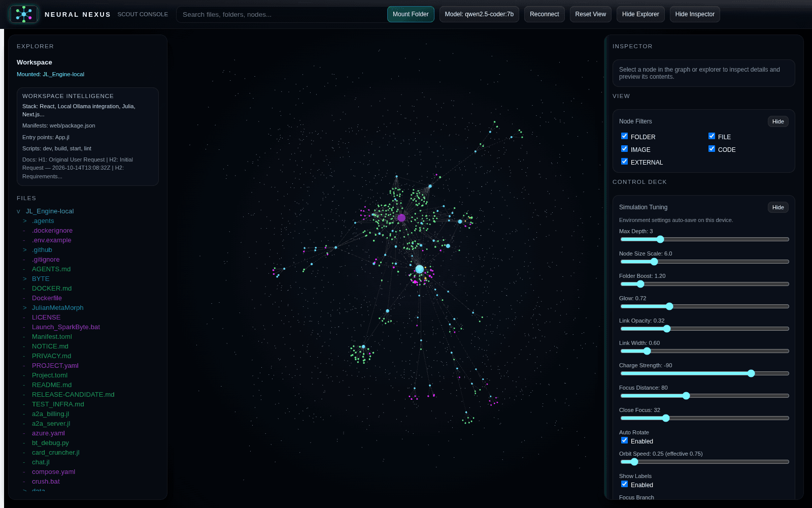The width and height of the screenshot is (812, 508).
Task: Adjust the Charge Strength slider
Action: (x=704, y=373)
